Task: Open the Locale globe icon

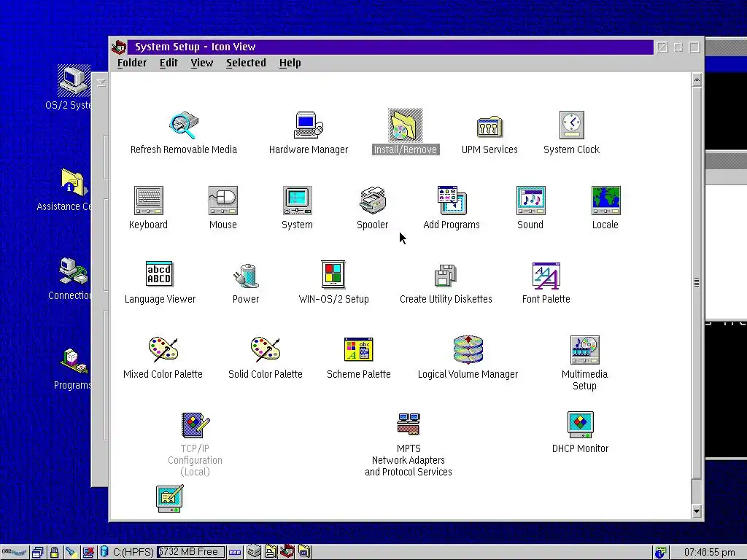Action: click(x=605, y=201)
